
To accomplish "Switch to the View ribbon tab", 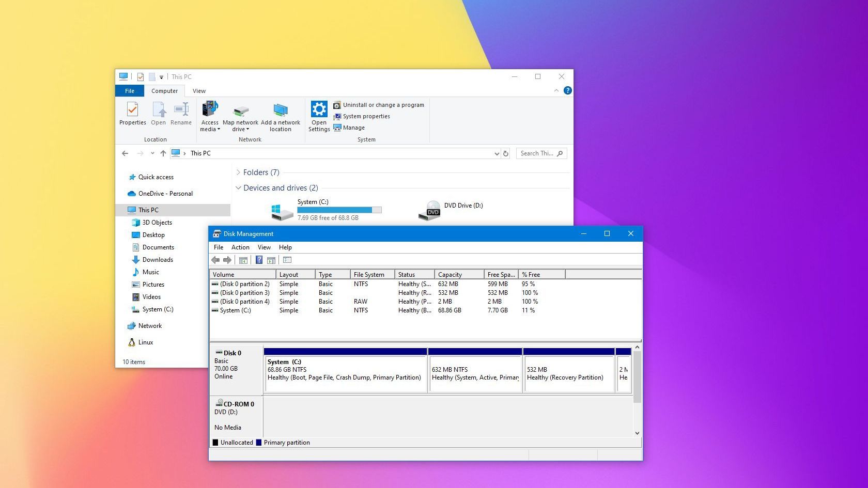I will pyautogui.click(x=199, y=91).
